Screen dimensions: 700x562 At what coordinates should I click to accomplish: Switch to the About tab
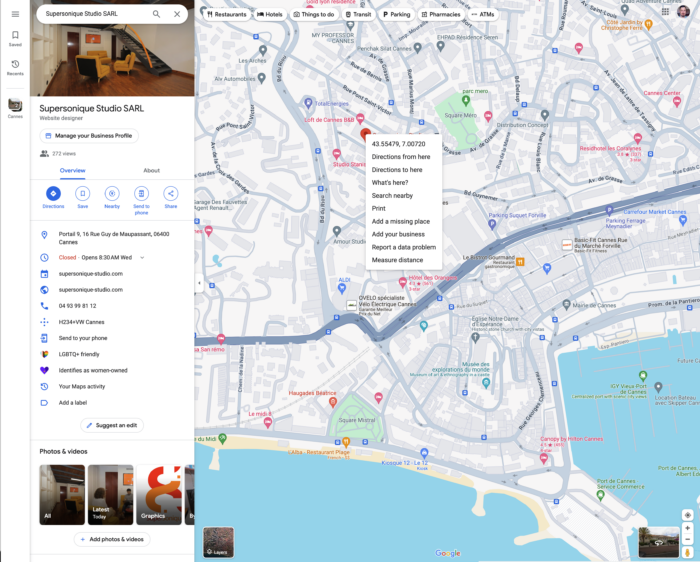click(x=151, y=171)
